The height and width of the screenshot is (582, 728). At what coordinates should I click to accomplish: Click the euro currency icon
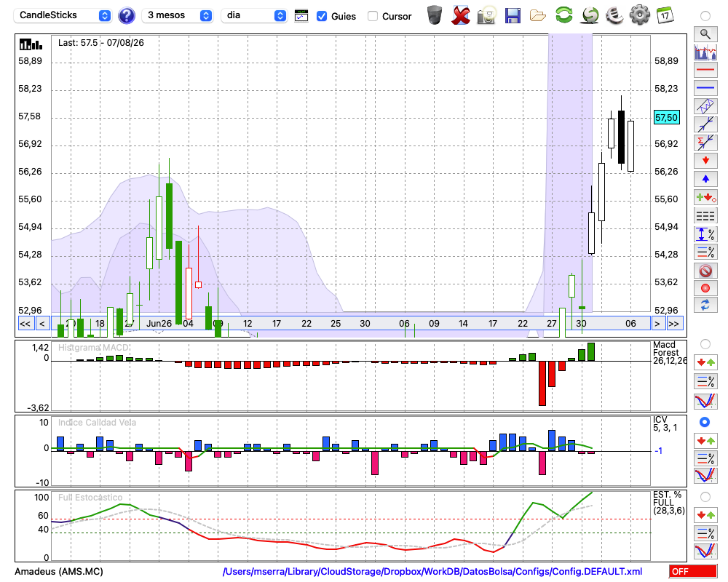[x=614, y=15]
